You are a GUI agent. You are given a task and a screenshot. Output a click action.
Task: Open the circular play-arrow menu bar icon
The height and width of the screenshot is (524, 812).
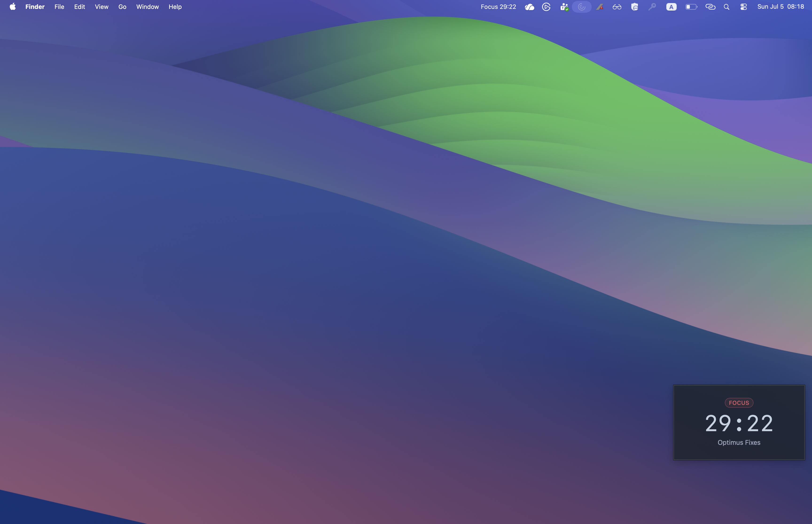pos(546,7)
